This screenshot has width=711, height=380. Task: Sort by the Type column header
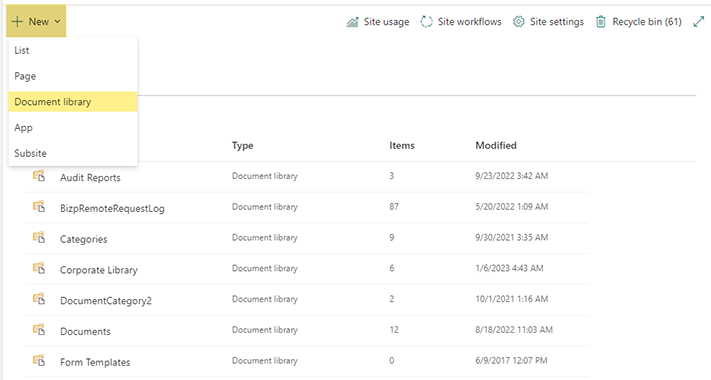pos(243,146)
